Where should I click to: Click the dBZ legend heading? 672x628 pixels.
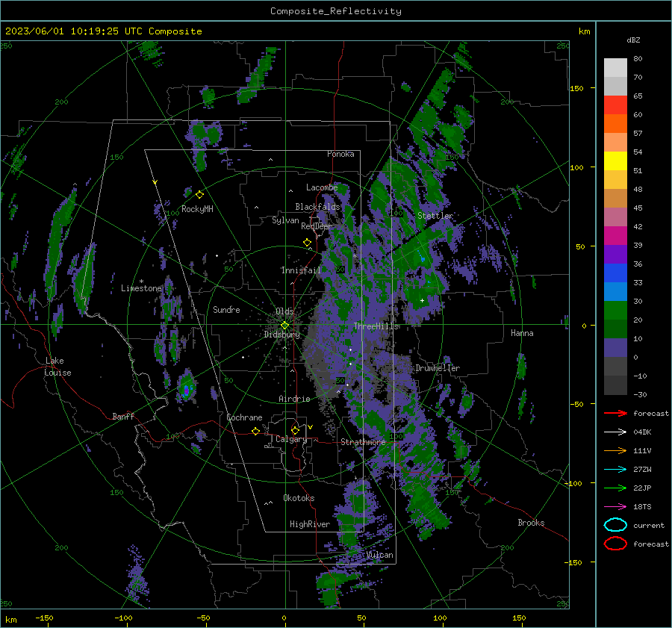point(633,40)
